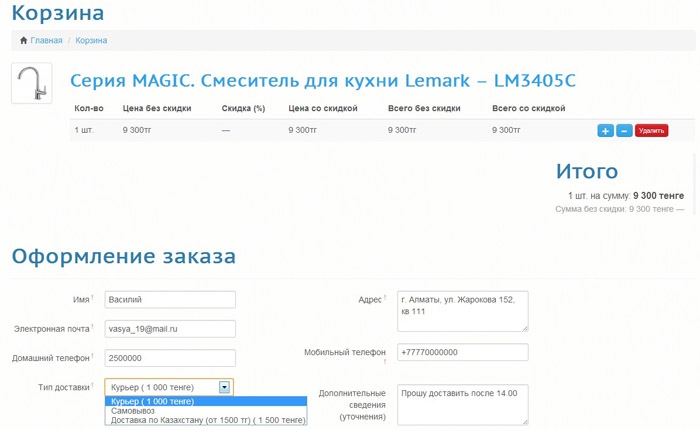Pick Доставка по Казахстану delivery option
The image size is (700, 430).
tap(207, 421)
